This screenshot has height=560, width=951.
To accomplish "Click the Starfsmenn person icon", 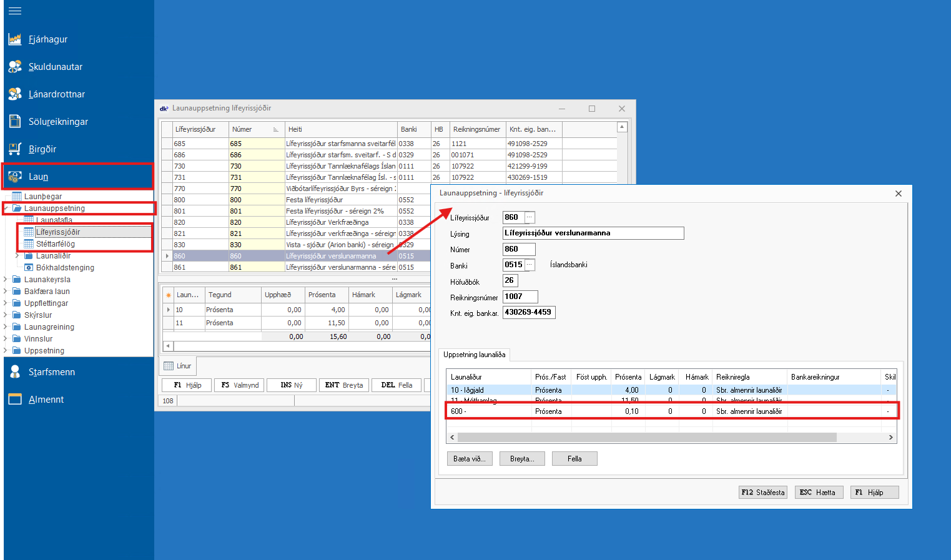I will [15, 372].
